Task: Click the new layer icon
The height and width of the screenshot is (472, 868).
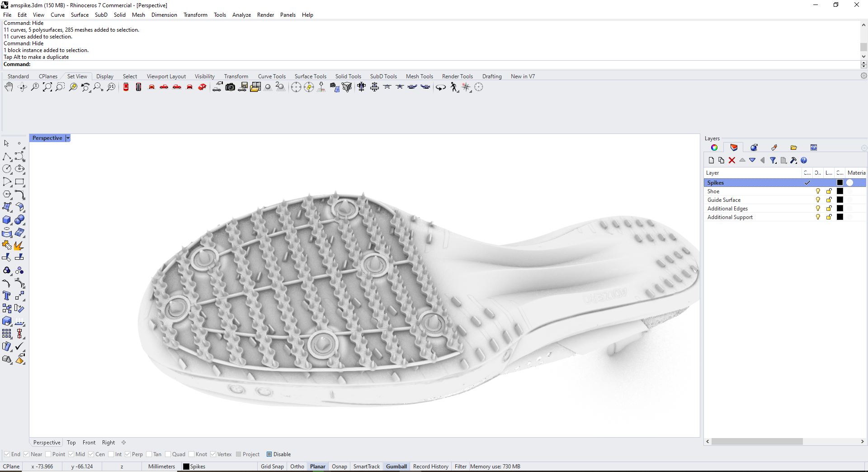Action: point(711,160)
